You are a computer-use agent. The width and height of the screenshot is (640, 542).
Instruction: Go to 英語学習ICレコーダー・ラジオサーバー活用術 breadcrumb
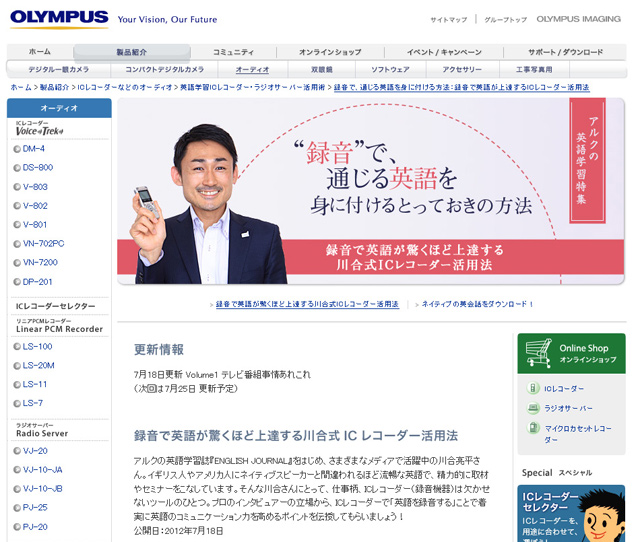(253, 87)
